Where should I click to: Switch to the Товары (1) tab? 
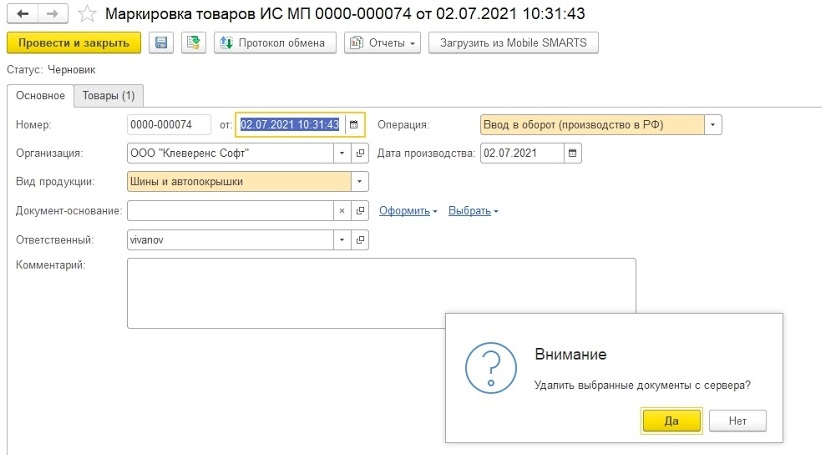[109, 96]
